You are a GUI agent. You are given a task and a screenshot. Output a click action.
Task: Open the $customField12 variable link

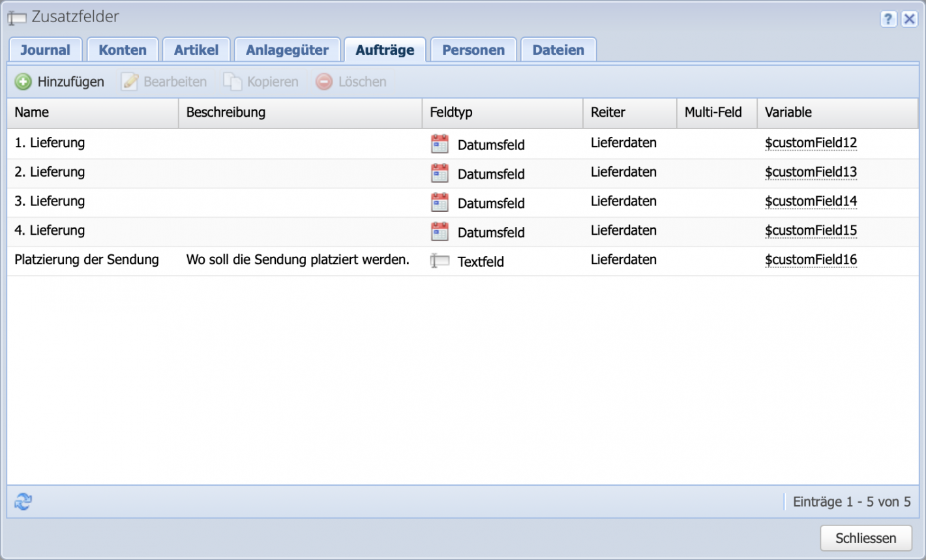click(811, 143)
